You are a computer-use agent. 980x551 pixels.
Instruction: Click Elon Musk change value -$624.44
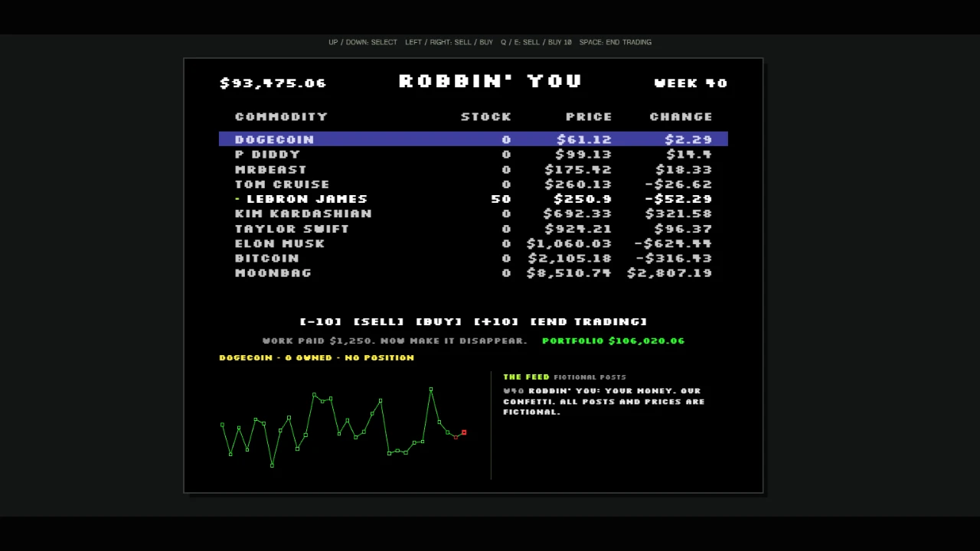[x=673, y=243]
